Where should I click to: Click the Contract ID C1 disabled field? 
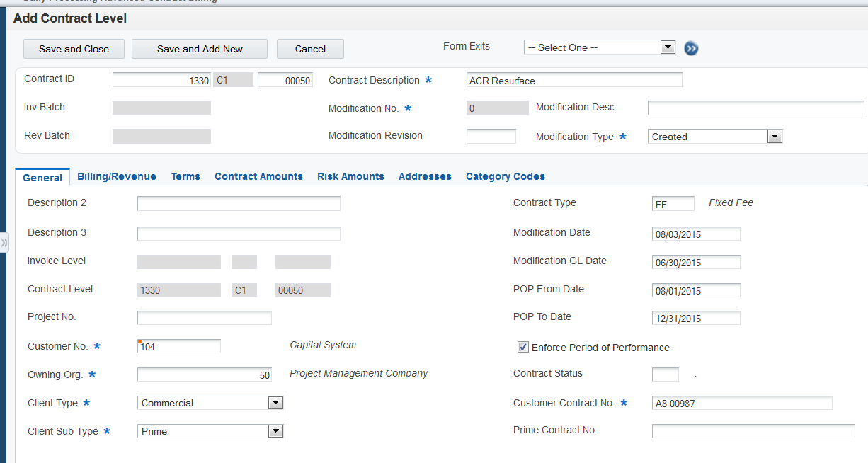pyautogui.click(x=234, y=80)
